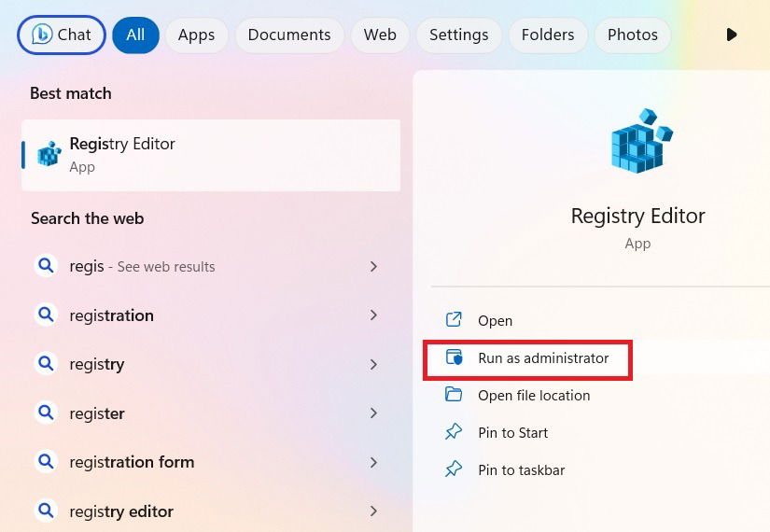Click the small Registry Editor icon in Best match
The width and height of the screenshot is (770, 532).
(x=49, y=154)
